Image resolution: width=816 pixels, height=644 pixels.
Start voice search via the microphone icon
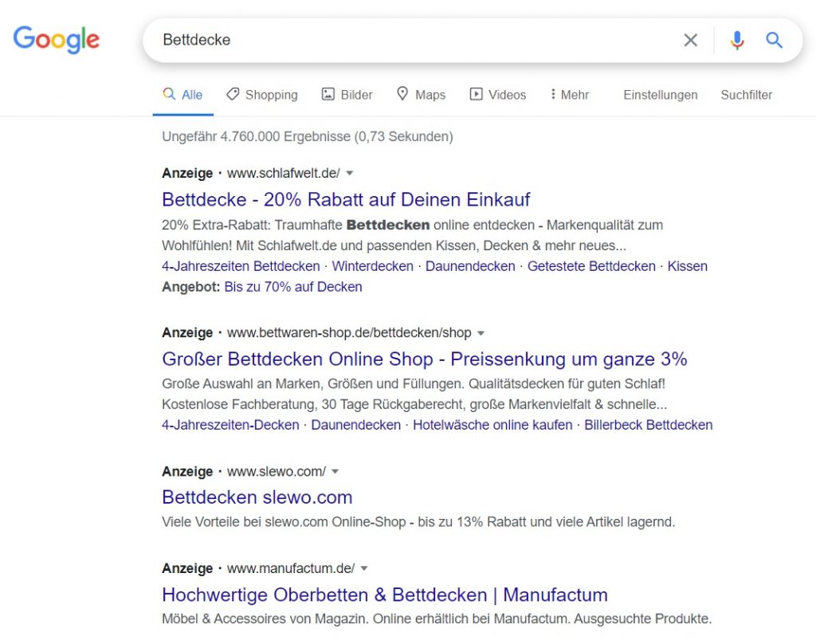point(737,40)
